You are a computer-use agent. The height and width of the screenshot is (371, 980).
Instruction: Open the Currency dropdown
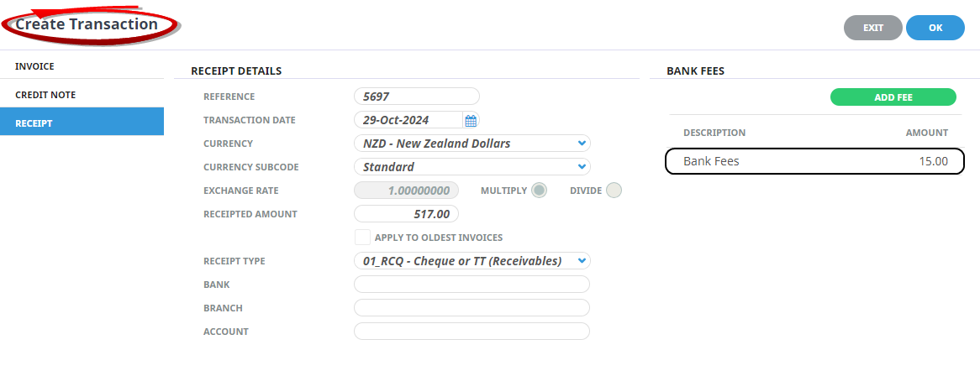[x=472, y=144]
